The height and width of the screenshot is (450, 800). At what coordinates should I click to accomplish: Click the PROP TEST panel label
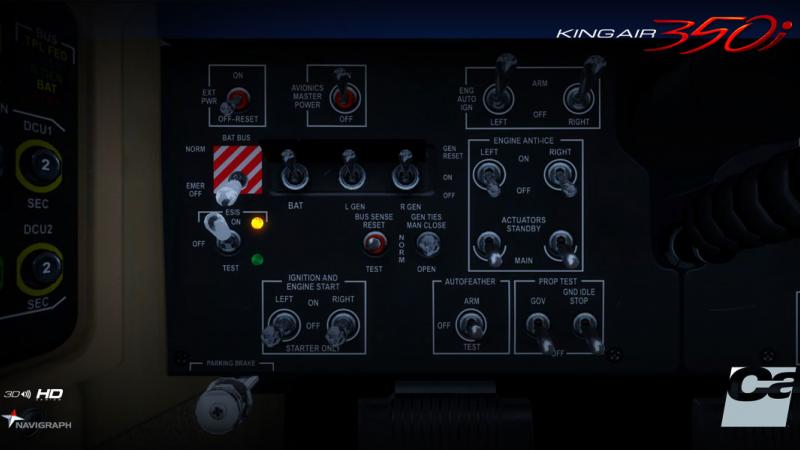pos(558,281)
